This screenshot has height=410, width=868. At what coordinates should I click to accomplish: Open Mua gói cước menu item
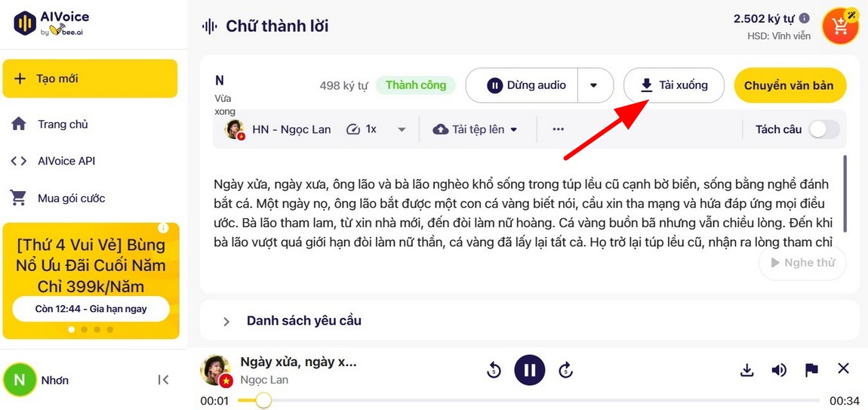coord(72,199)
